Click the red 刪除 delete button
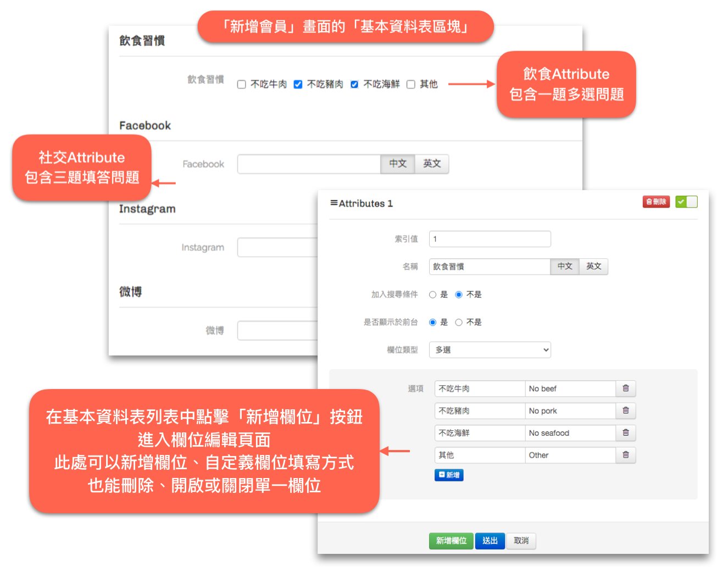 [x=656, y=202]
